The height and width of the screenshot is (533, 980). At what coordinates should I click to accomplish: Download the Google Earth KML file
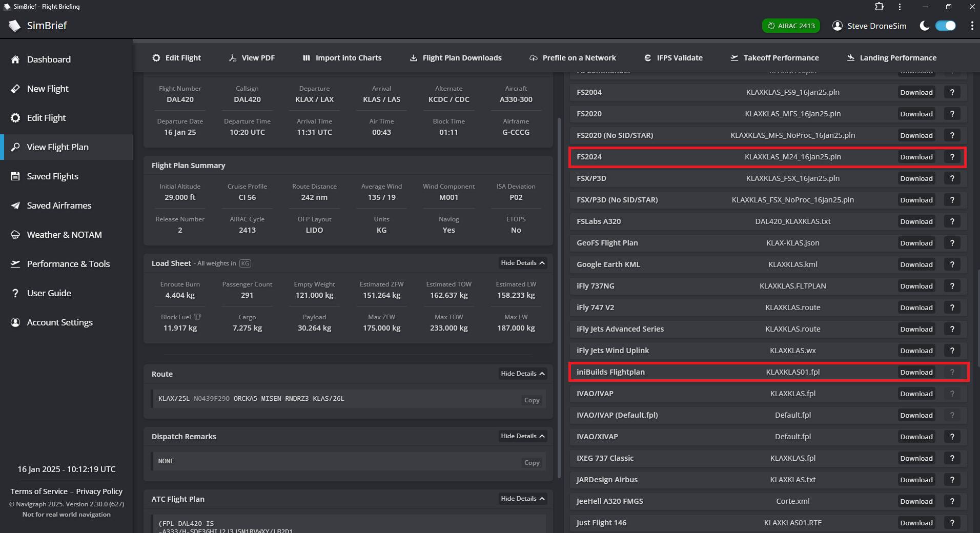pos(916,264)
